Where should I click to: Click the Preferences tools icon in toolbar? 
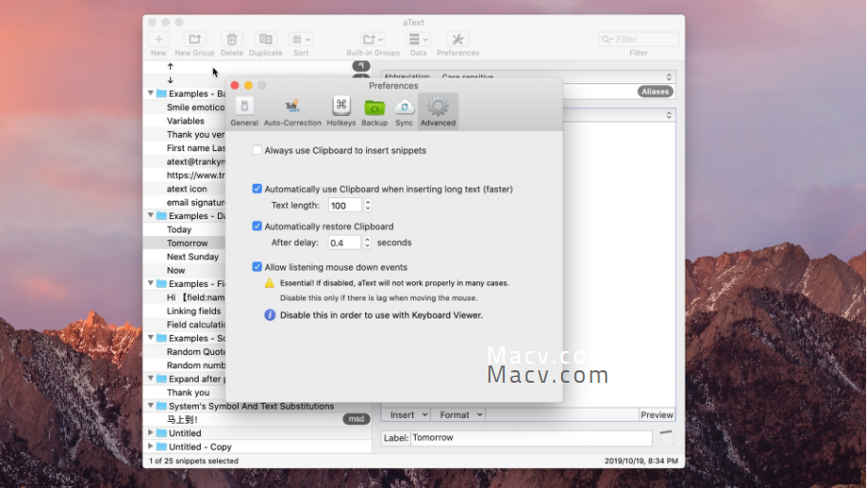point(458,39)
